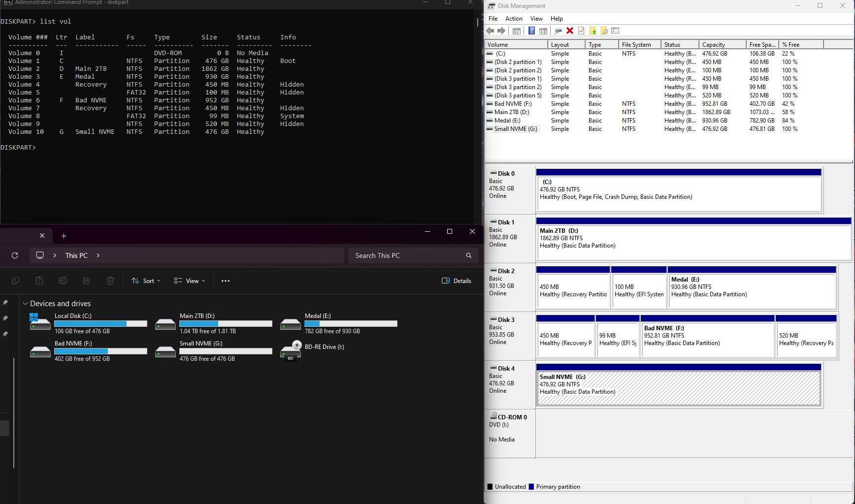Click the Rename icon in Explorer toolbar

tap(63, 281)
